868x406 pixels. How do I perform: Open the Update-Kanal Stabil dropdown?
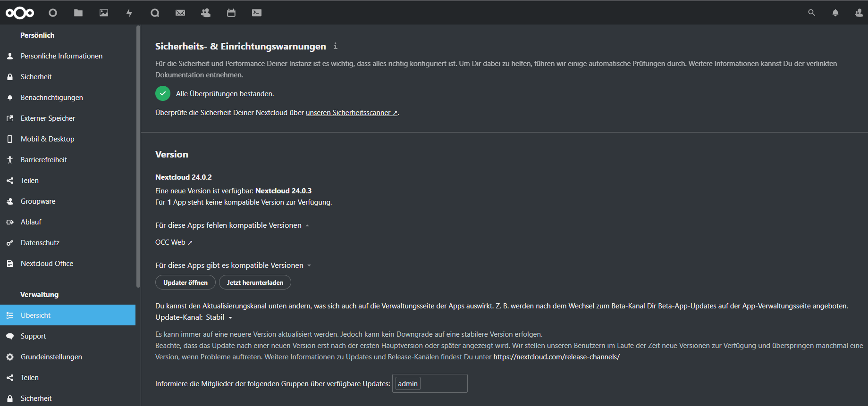click(219, 317)
